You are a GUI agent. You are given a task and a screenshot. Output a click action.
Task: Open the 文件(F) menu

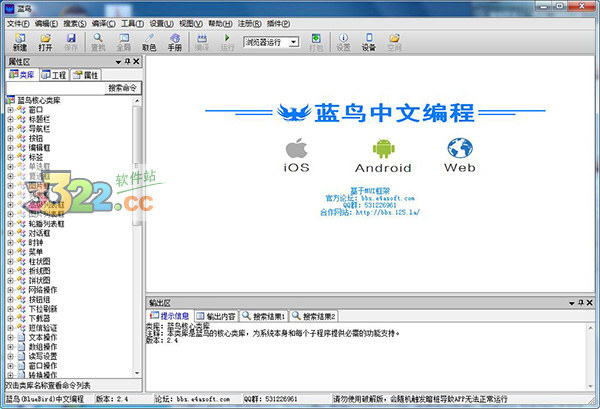(18, 24)
